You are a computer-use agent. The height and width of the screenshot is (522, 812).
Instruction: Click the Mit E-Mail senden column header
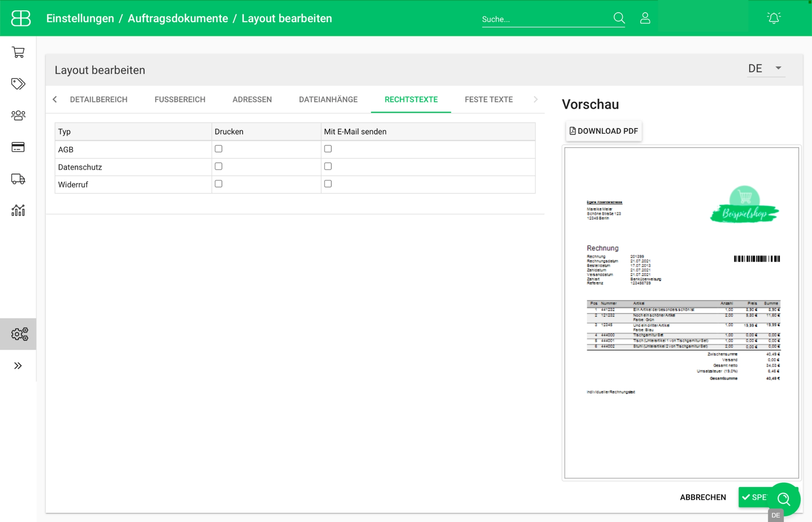[x=428, y=132]
